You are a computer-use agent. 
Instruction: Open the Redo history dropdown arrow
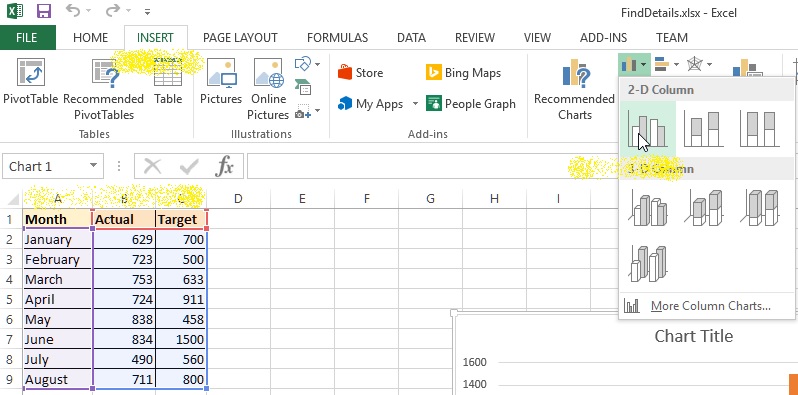coord(128,11)
